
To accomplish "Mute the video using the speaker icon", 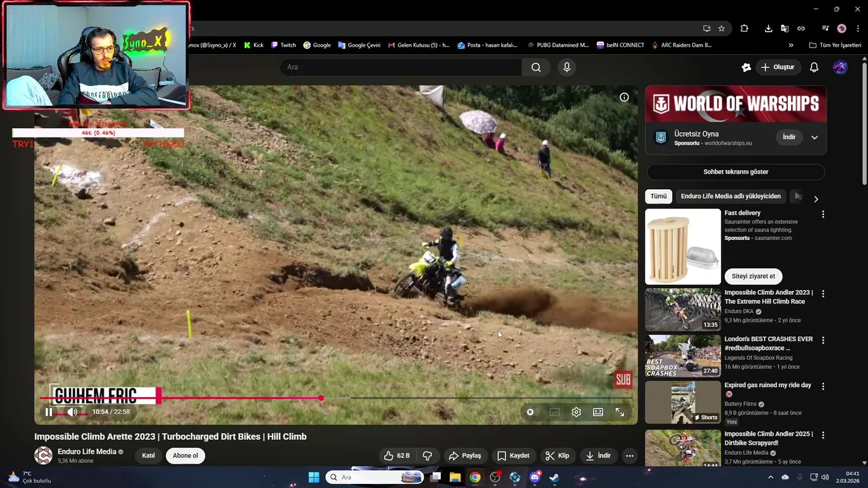I will tap(72, 411).
